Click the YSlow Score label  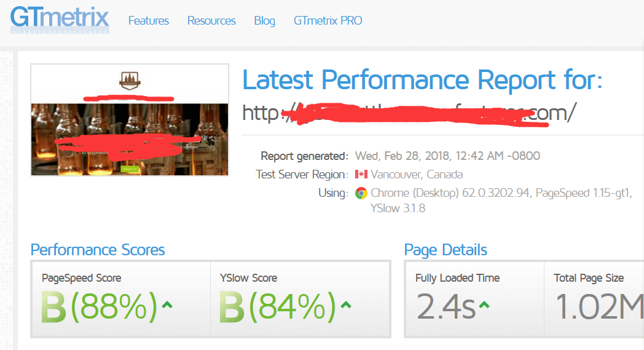pyautogui.click(x=248, y=278)
